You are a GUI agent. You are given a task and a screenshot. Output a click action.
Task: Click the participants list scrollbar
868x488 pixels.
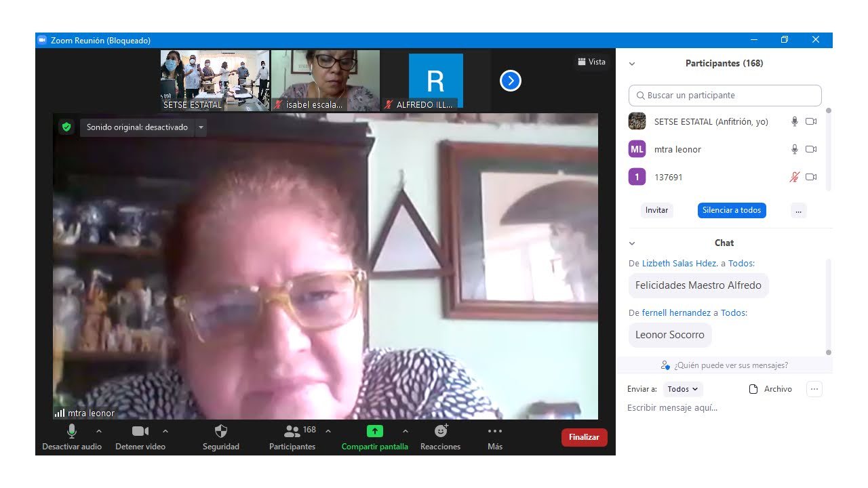click(828, 149)
